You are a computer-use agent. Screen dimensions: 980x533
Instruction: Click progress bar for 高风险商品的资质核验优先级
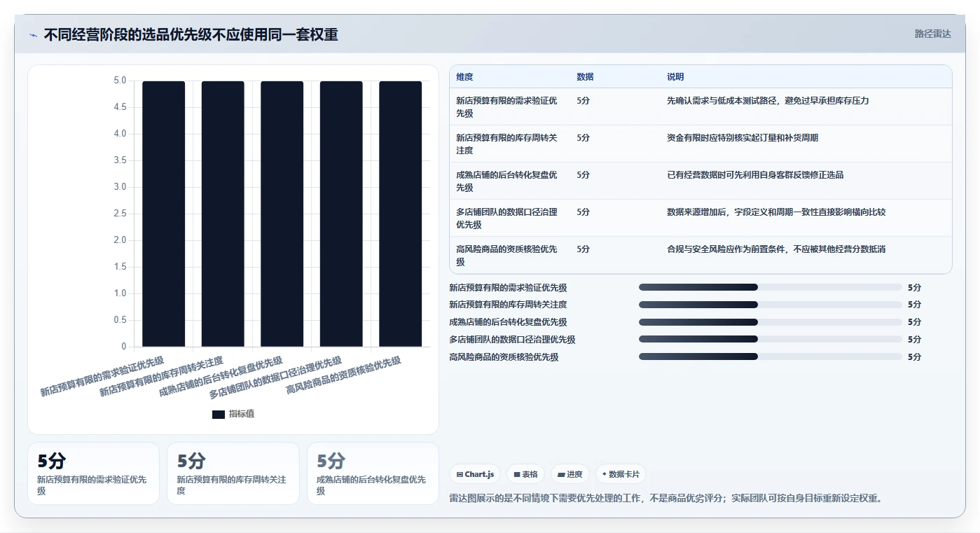(771, 357)
